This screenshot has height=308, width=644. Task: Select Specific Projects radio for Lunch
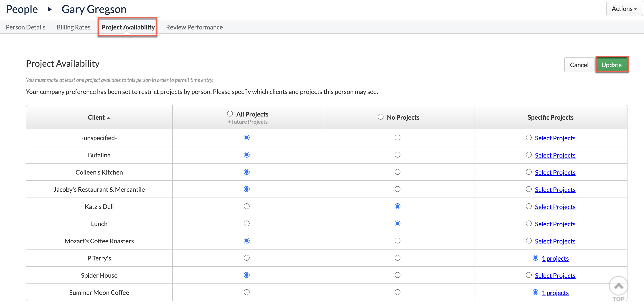coord(529,223)
